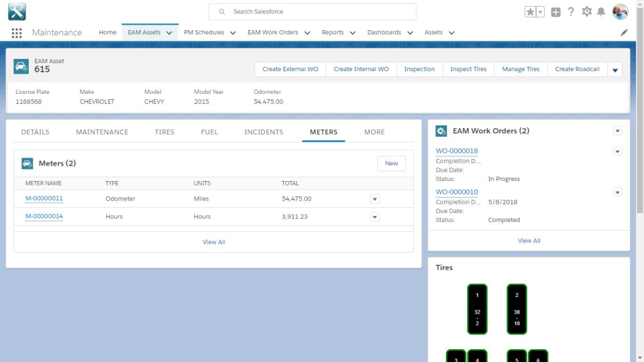Screen dimensions: 644x362
Task: Click the EAM Work Orders gear icon
Action: (441, 131)
